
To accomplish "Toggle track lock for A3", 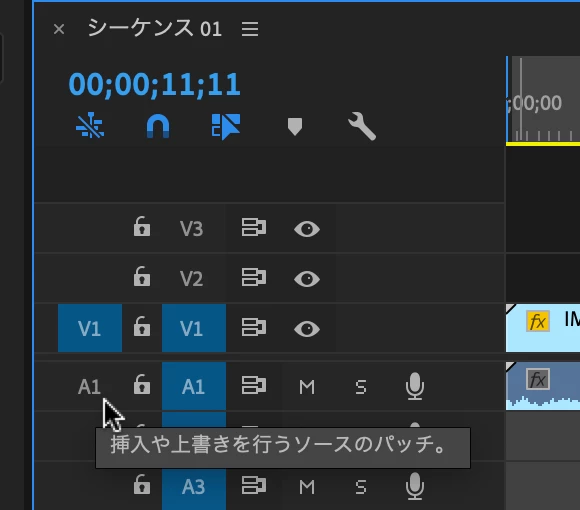I will 142,484.
